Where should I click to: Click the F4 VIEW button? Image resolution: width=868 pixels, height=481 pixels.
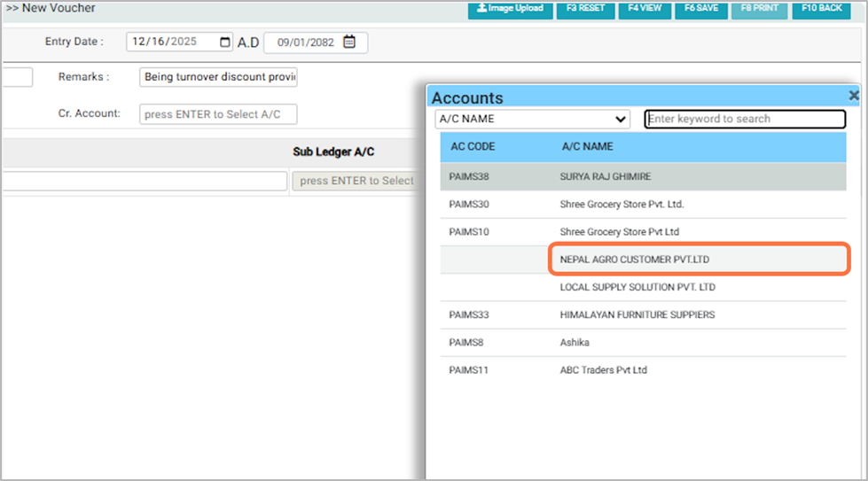(644, 9)
